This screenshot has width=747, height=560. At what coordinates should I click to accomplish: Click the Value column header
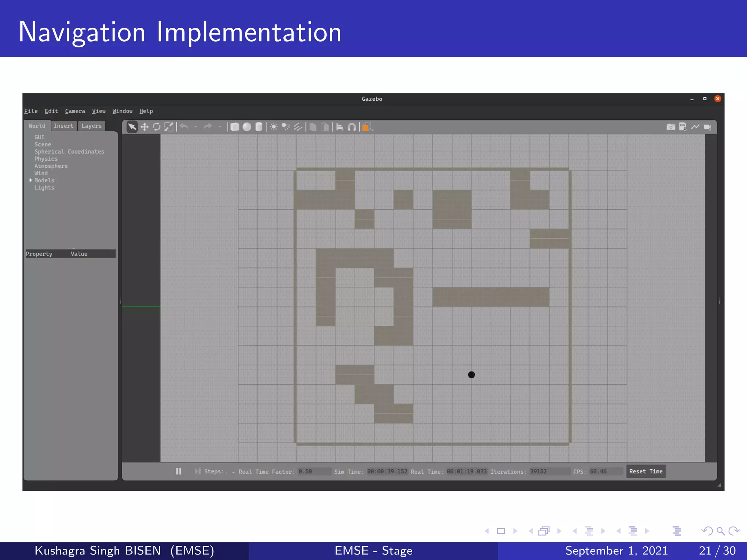(x=79, y=254)
